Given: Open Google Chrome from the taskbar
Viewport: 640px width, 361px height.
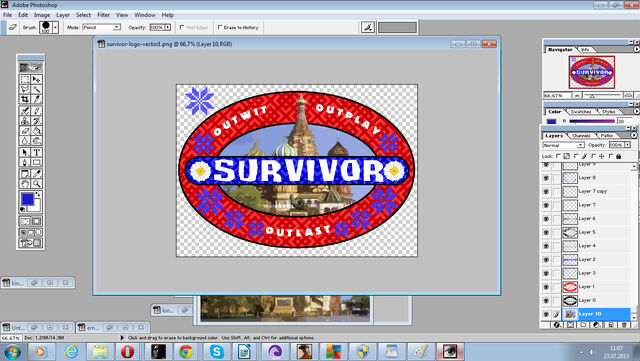Looking at the screenshot, I should pos(186,352).
